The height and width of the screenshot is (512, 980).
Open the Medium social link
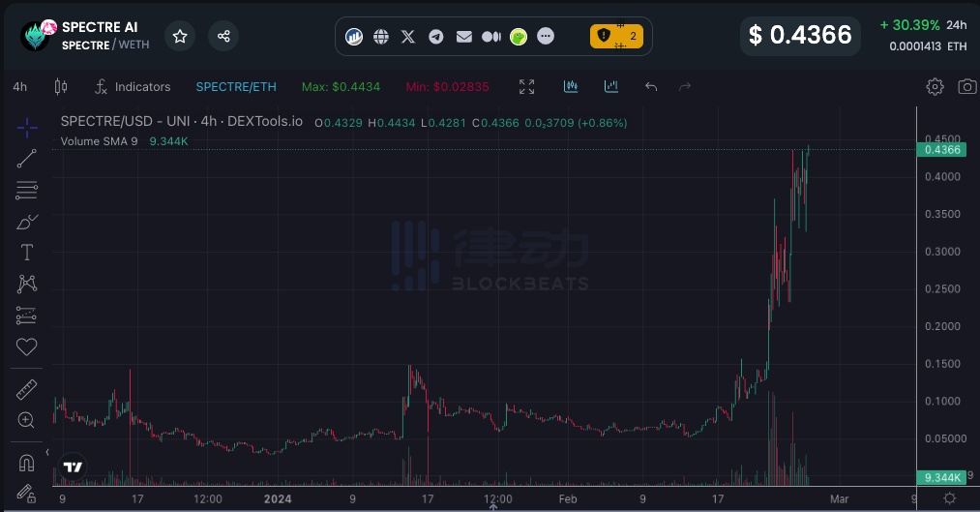(491, 36)
